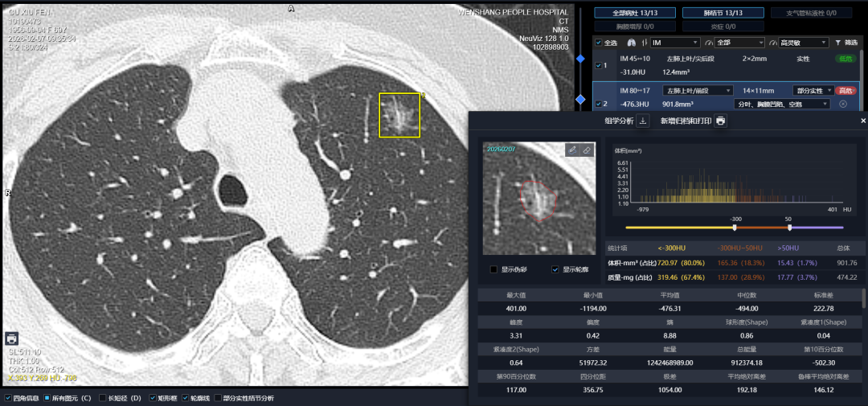The height and width of the screenshot is (406, 868).
Task: Click the printer icon beside 新增归档和打印
Action: pos(721,121)
